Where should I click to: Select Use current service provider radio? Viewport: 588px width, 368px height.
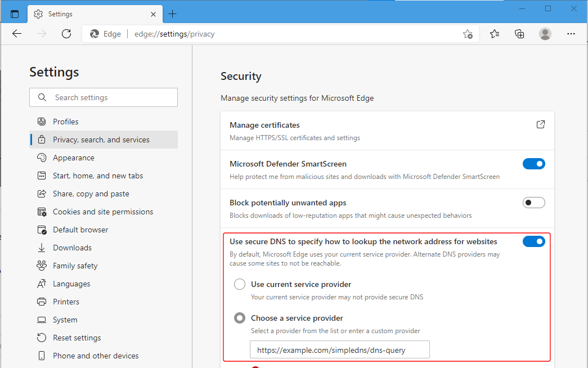(240, 284)
